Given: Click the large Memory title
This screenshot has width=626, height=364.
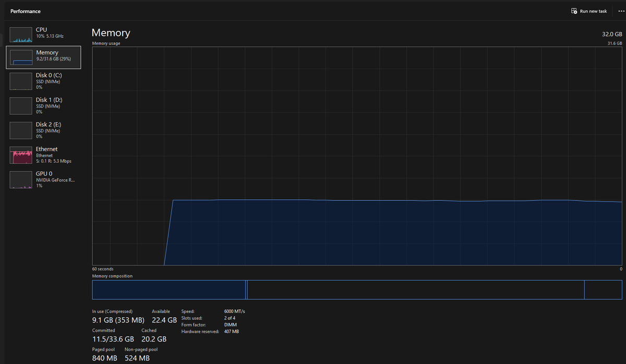Looking at the screenshot, I should tap(111, 33).
